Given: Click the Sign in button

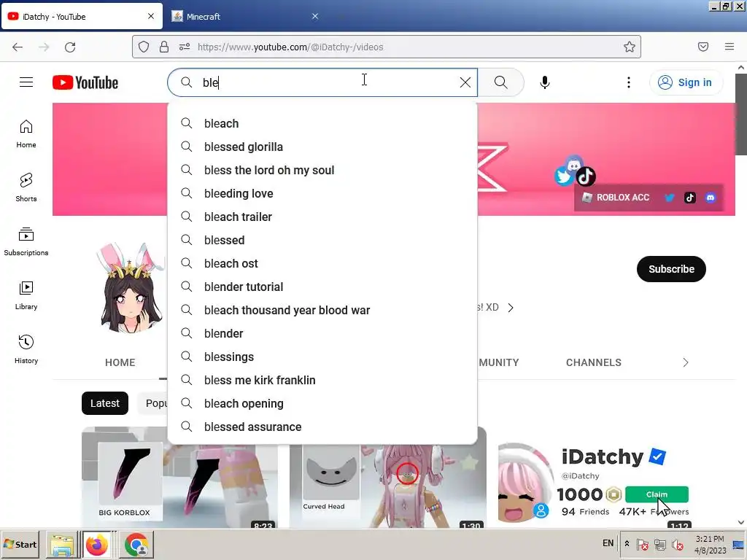Looking at the screenshot, I should 686,82.
